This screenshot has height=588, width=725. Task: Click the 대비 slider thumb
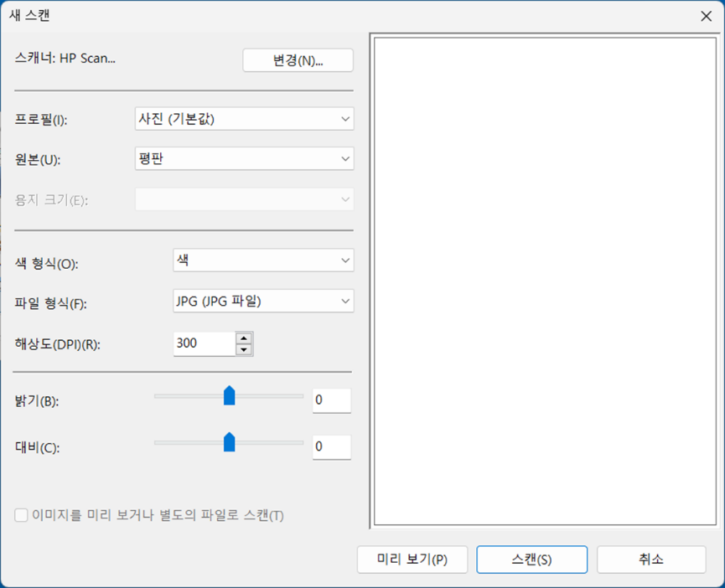[x=230, y=442]
